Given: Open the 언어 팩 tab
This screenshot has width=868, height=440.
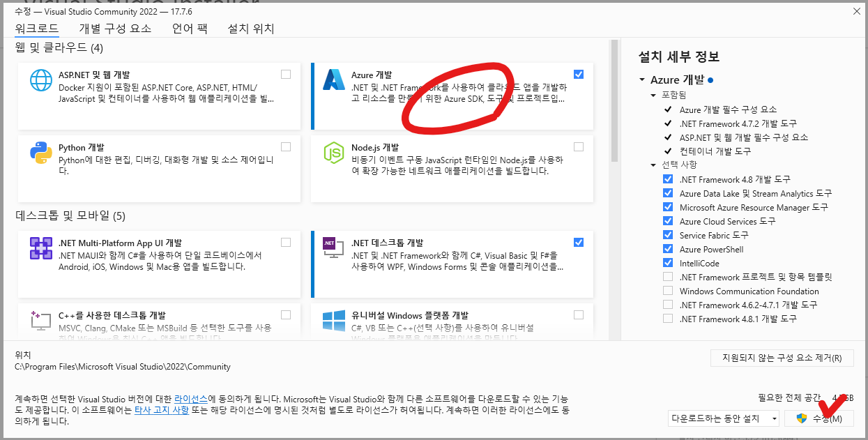Looking at the screenshot, I should pos(190,29).
